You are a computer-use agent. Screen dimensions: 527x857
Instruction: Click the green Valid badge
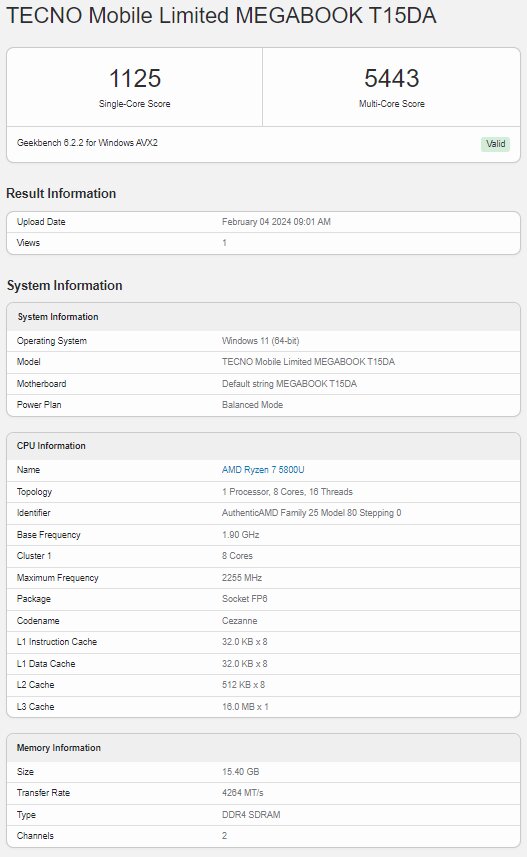tap(495, 144)
